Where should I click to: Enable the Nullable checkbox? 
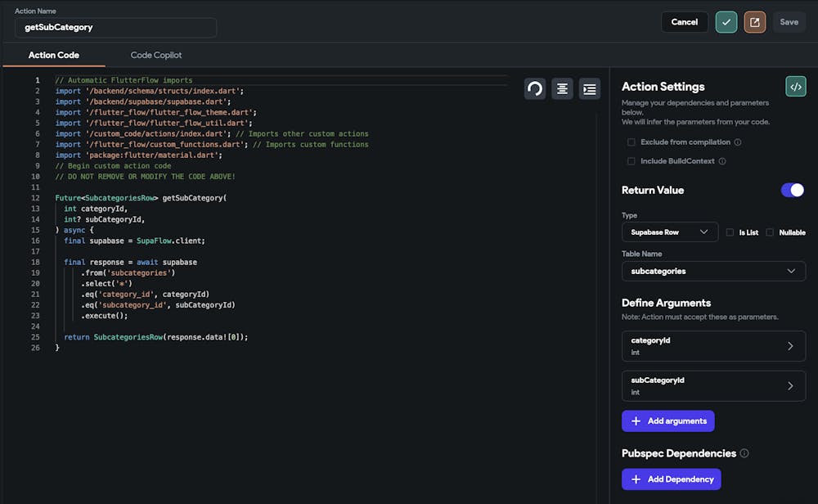(769, 232)
